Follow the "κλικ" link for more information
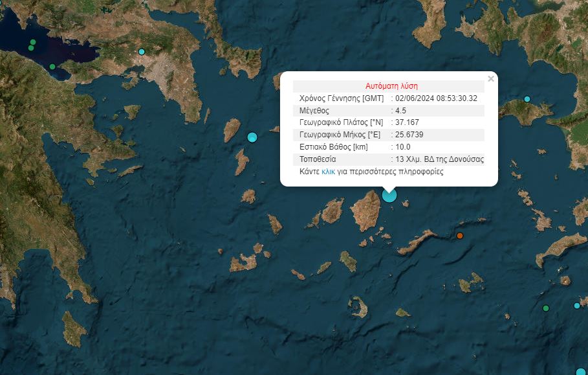 point(328,172)
